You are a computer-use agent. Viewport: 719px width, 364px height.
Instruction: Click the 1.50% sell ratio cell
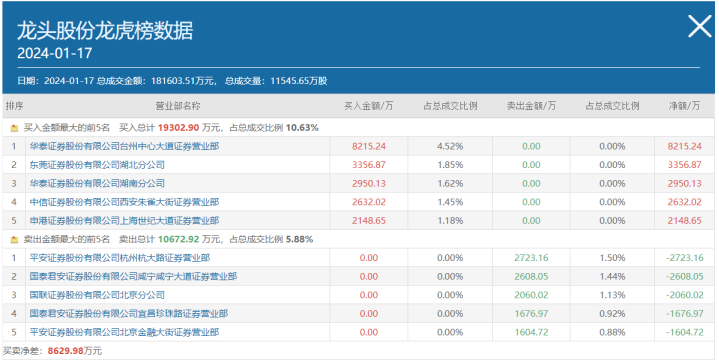pos(612,258)
